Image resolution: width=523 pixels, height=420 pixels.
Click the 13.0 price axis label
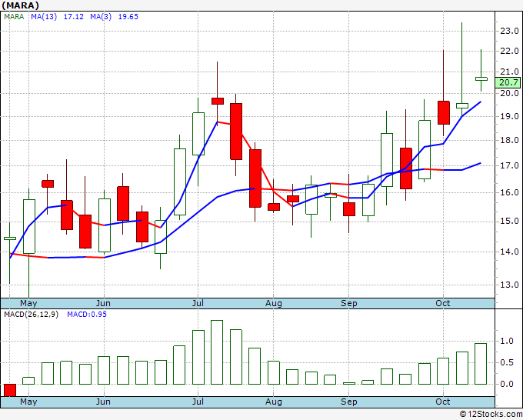(509, 285)
